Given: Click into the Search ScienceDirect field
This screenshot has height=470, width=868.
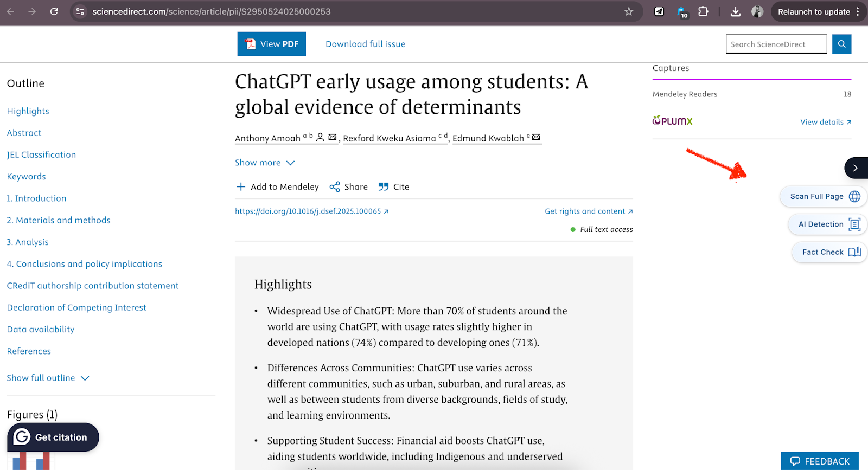Looking at the screenshot, I should pos(776,44).
